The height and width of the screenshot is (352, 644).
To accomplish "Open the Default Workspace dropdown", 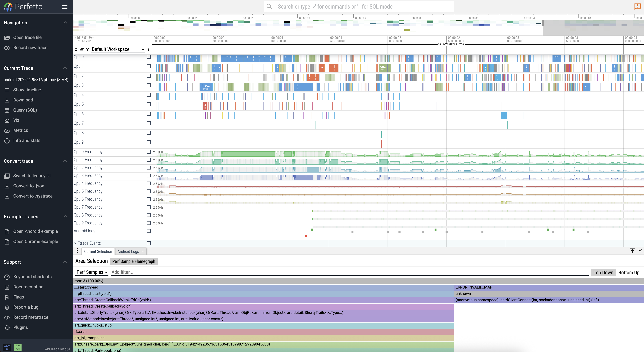I will pos(117,49).
